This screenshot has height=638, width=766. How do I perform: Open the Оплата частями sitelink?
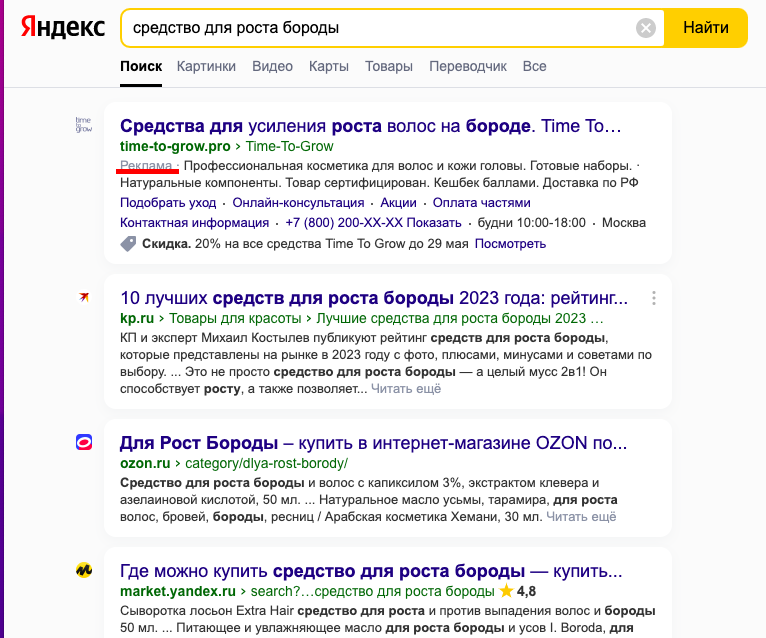point(481,203)
